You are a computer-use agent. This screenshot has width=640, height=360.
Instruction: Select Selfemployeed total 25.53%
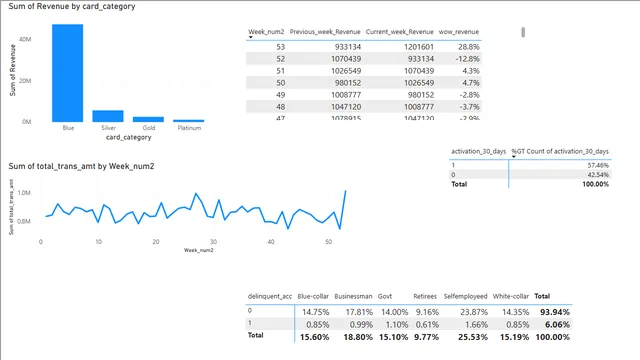click(x=473, y=338)
